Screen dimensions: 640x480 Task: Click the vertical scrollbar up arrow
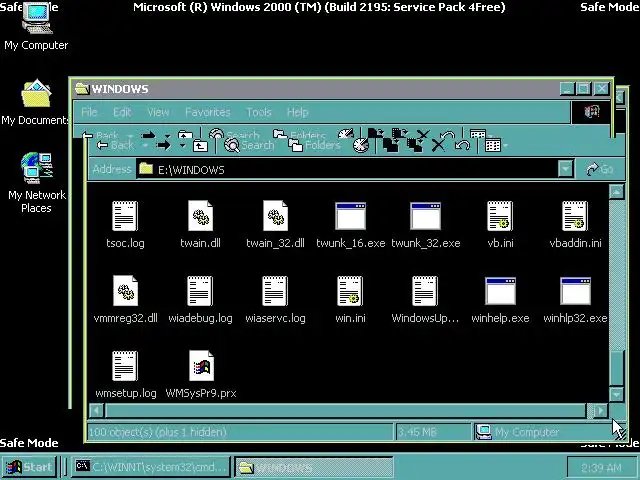[x=616, y=192]
